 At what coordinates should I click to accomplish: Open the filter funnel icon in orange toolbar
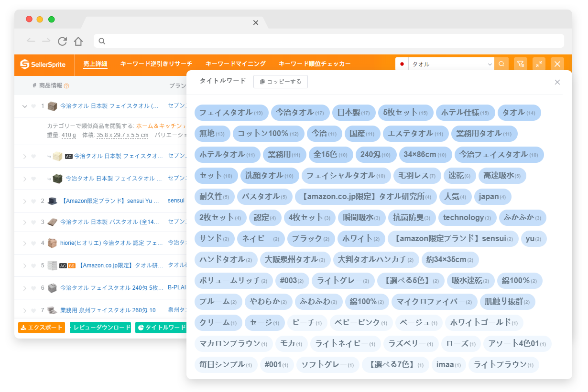521,64
